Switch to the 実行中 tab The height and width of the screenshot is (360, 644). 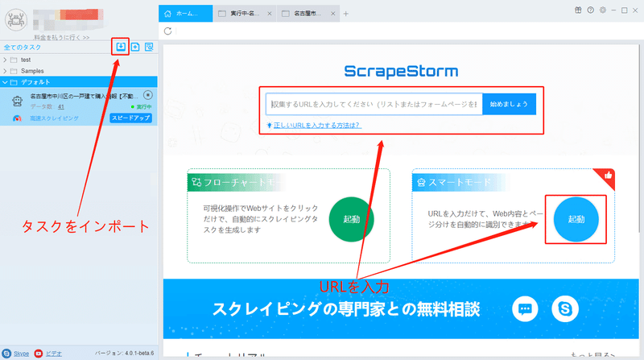coord(245,14)
